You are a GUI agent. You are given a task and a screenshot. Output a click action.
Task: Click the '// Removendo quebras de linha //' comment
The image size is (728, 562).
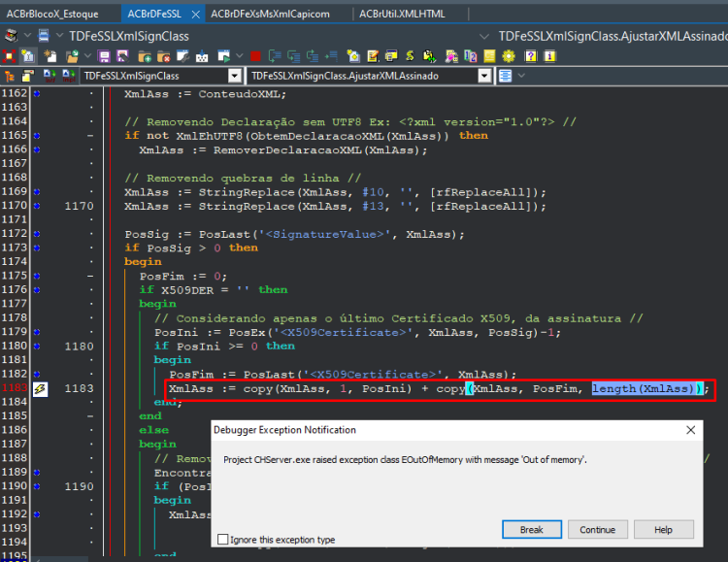pyautogui.click(x=243, y=178)
